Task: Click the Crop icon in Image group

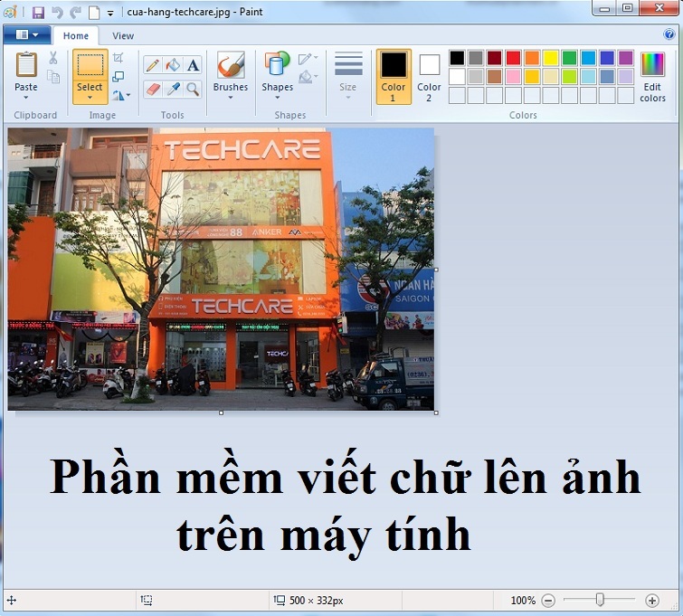Action: [x=118, y=58]
